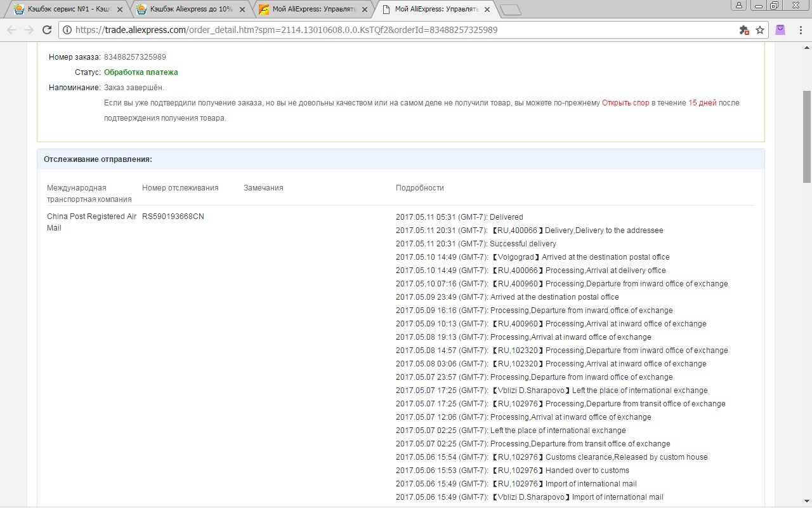
Task: Click China Post Registered Air Mail text
Action: tap(91, 222)
